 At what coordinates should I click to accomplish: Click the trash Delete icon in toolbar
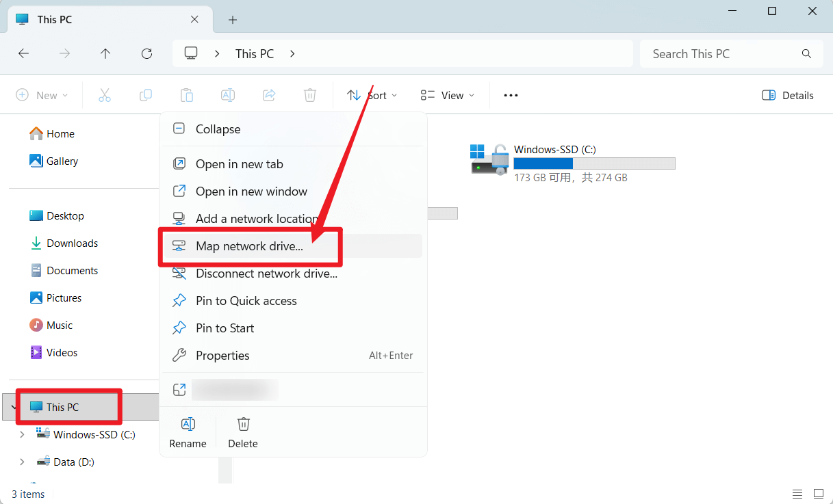[310, 95]
